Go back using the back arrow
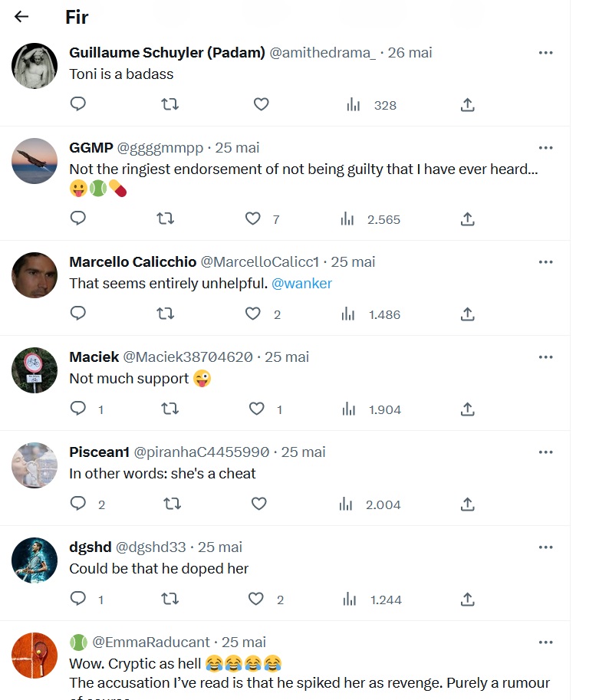Viewport: 599px width, 700px height. tap(21, 16)
